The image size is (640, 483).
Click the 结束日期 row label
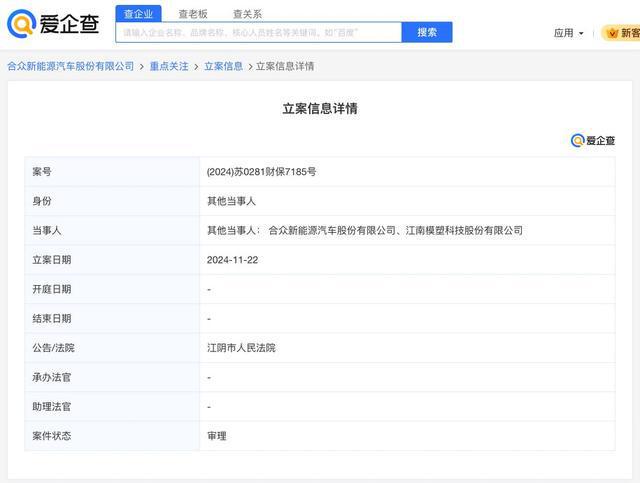pyautogui.click(x=52, y=319)
